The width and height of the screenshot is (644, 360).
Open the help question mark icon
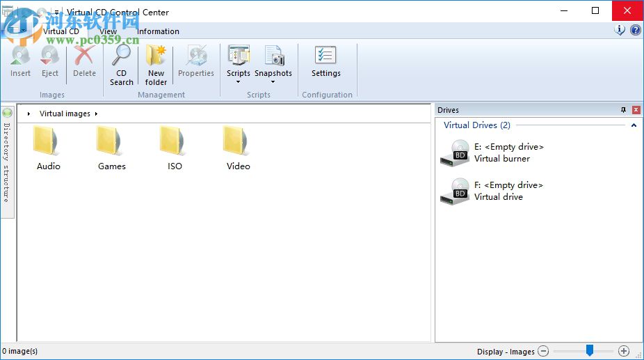[x=636, y=30]
